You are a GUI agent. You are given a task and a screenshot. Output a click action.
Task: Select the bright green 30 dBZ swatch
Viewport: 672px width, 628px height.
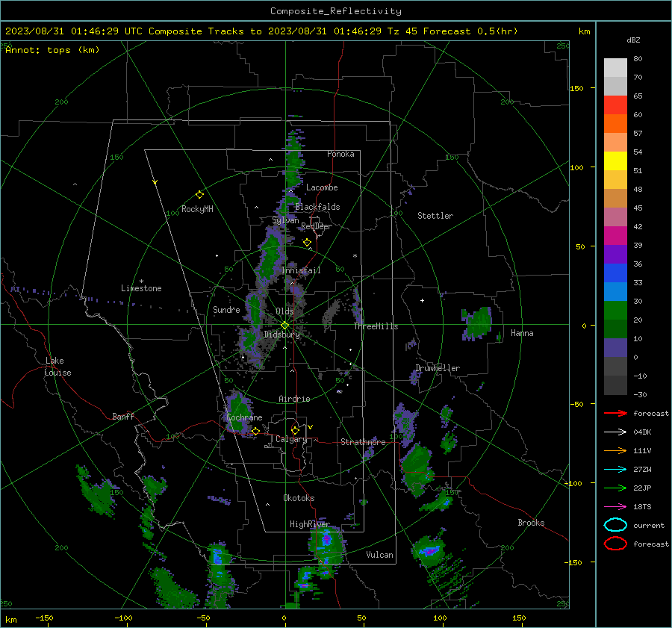(615, 311)
